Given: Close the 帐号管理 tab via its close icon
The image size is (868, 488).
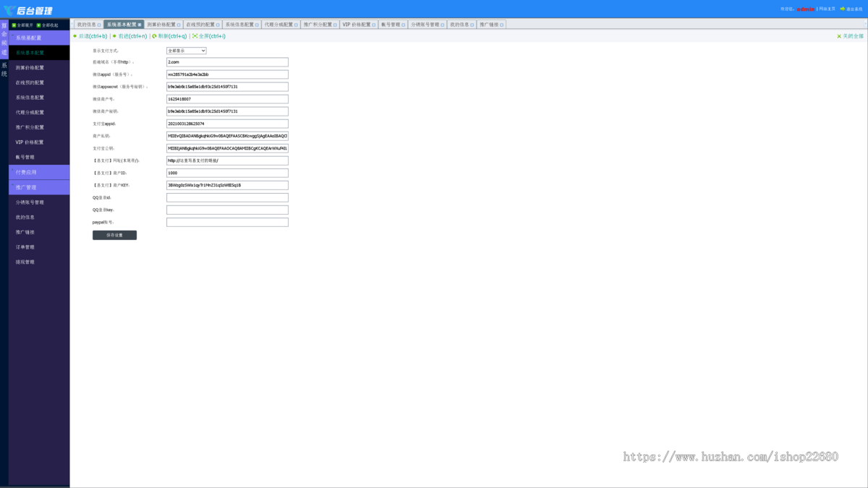Looking at the screenshot, I should (x=403, y=25).
